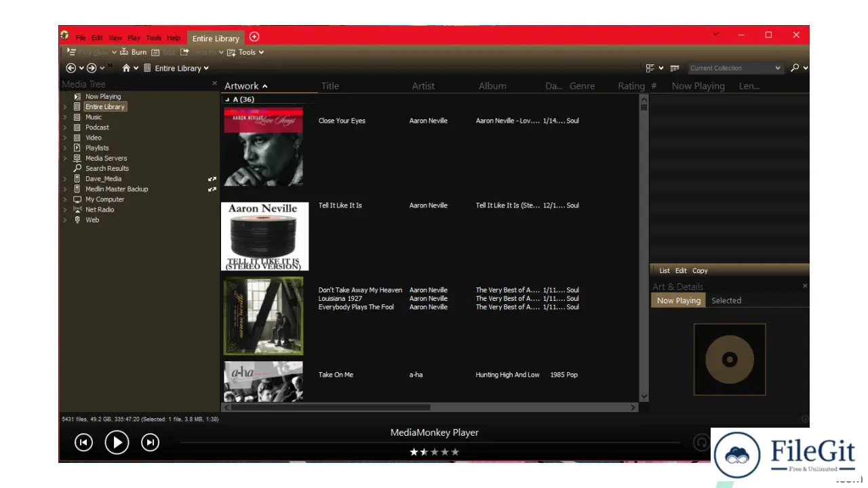Click the Play Now toolbar icon
868x488 pixels.
[x=71, y=52]
